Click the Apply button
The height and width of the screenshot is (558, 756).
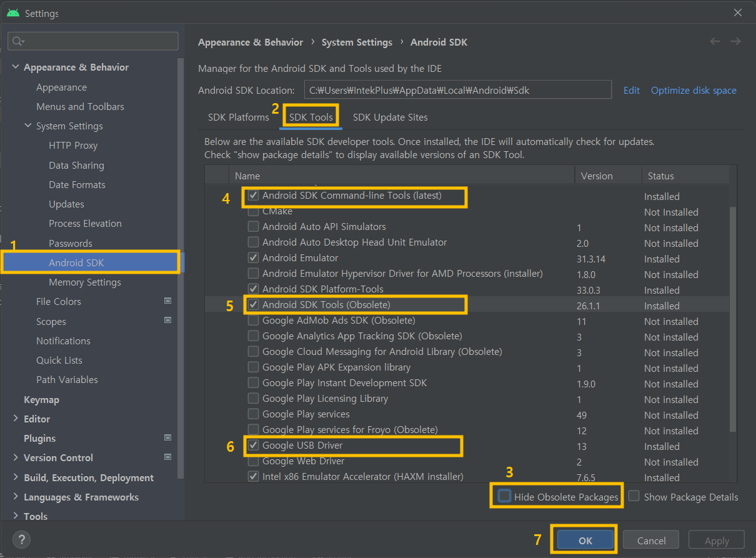click(x=717, y=541)
